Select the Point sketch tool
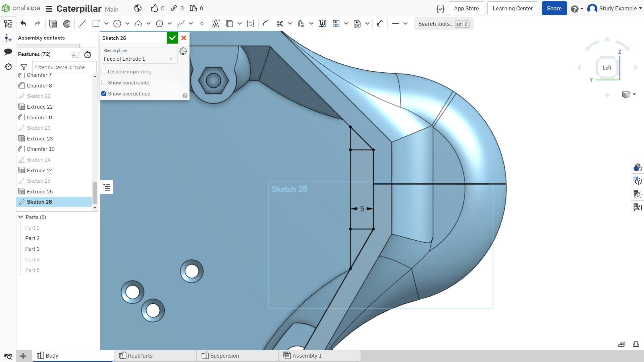Screen dimensions: 644x362 [x=202, y=24]
